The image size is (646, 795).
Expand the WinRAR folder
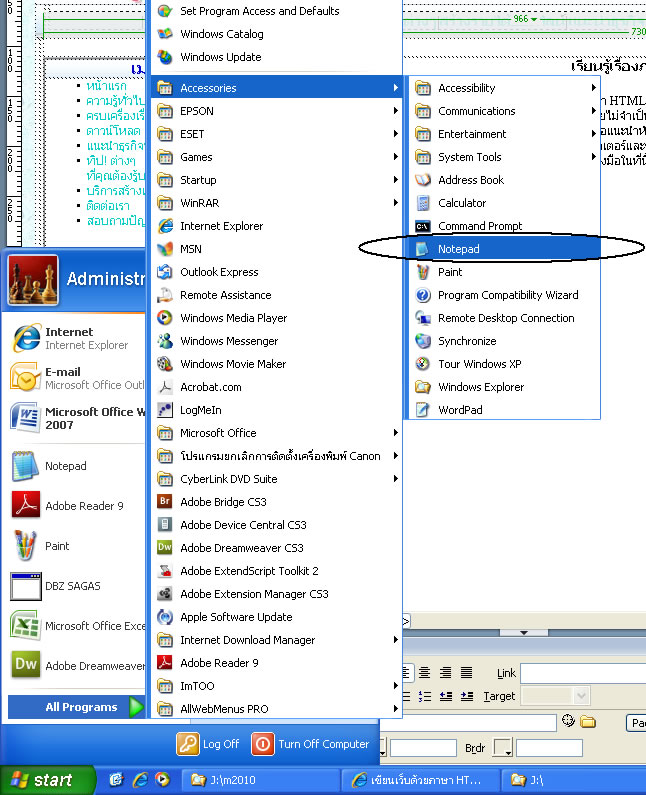coord(276,203)
